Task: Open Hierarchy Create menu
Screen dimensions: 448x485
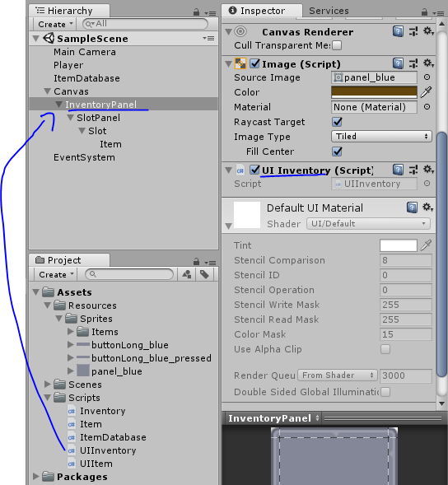Action: pos(55,24)
